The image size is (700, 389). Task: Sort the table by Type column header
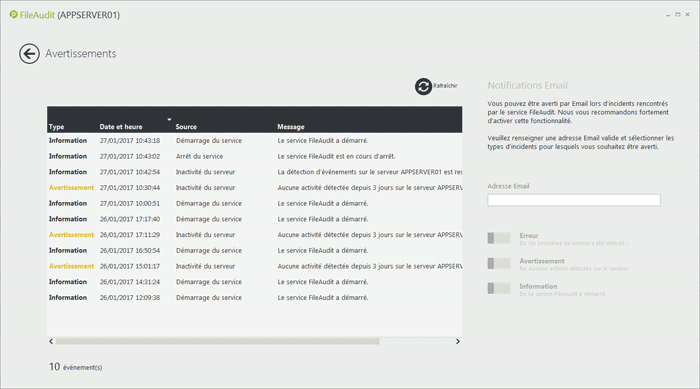[x=56, y=127]
